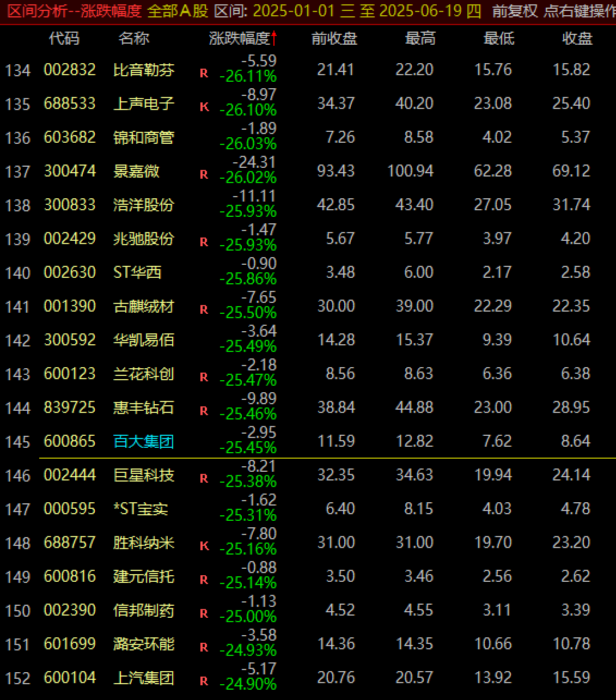Click stock code 839725
The height and width of the screenshot is (700, 616).
70,407
